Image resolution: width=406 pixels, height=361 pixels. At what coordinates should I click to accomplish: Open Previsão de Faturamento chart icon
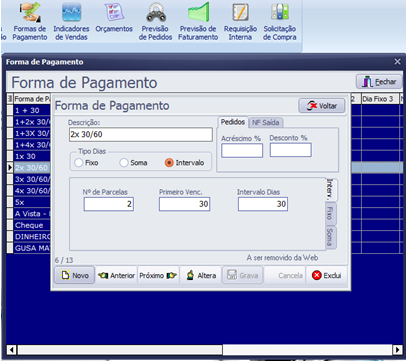click(x=198, y=22)
